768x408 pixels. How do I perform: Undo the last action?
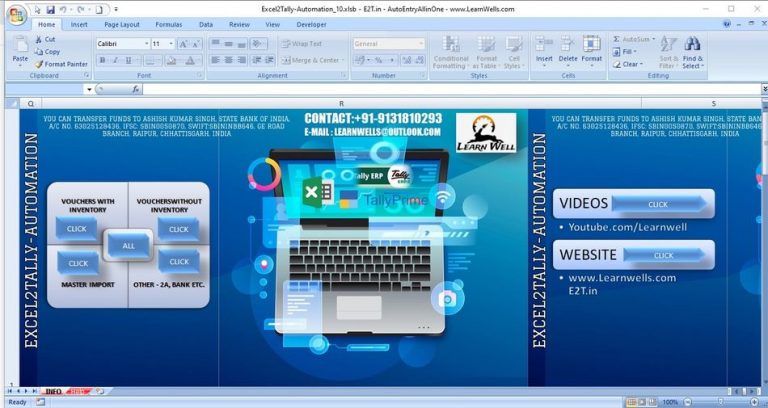point(63,9)
